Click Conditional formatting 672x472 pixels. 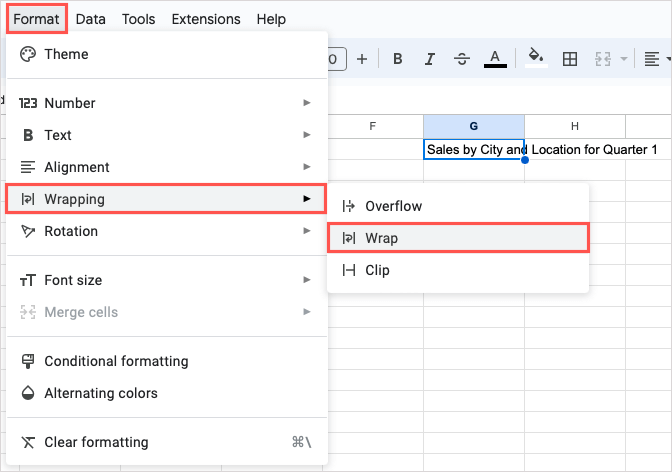(x=116, y=361)
